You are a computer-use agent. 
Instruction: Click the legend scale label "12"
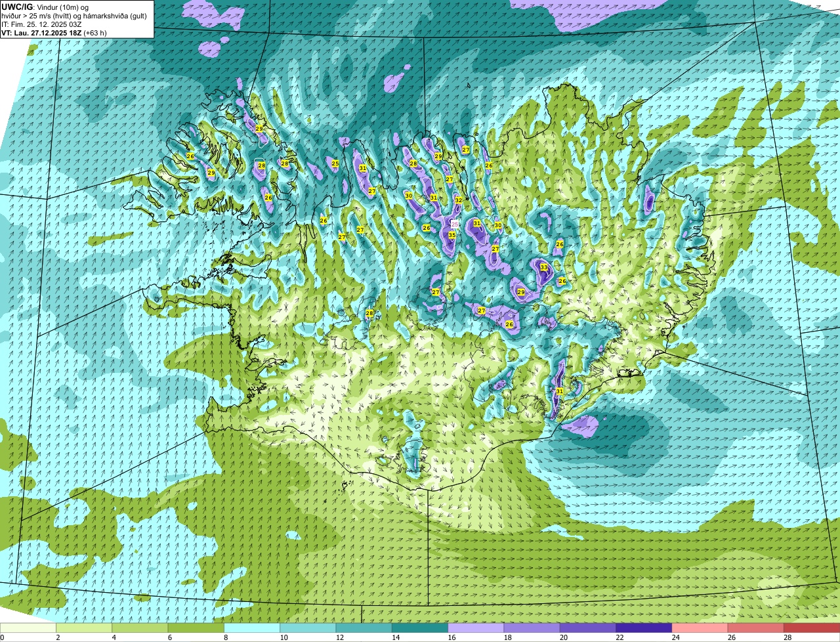point(339,637)
